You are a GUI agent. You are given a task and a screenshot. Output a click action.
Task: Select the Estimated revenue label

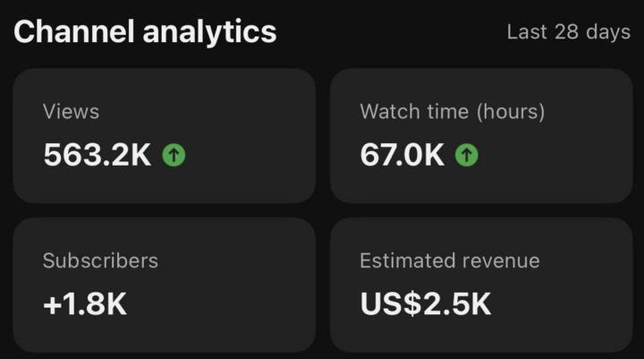tap(449, 261)
